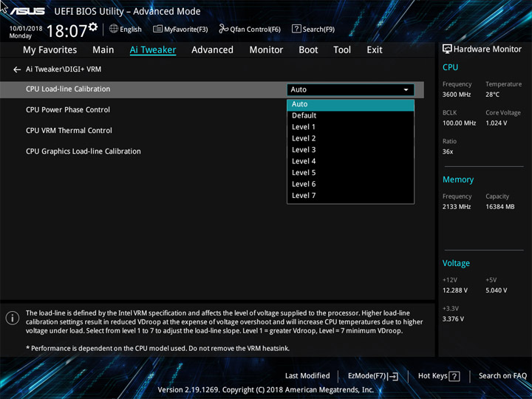Click the ASUS logo
The width and height of the screenshot is (532, 399).
27,11
